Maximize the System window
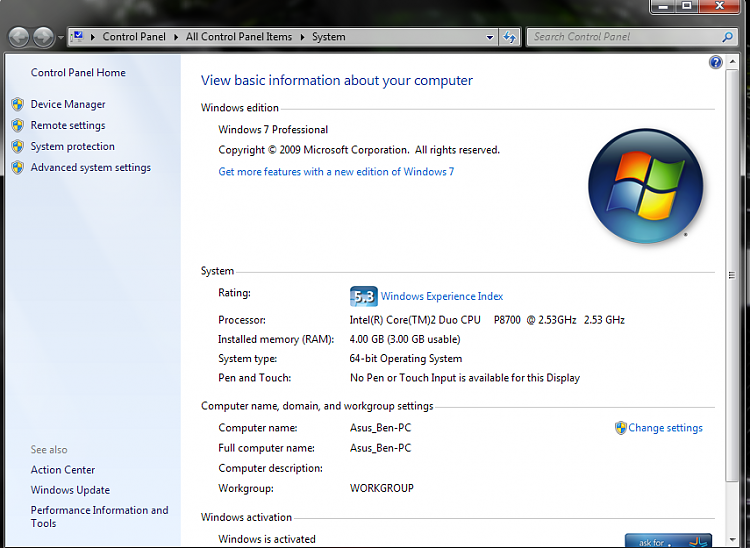This screenshot has height=548, width=750. (x=687, y=6)
